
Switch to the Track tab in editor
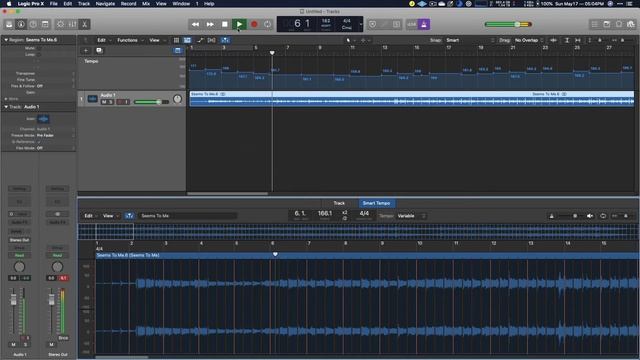339,203
